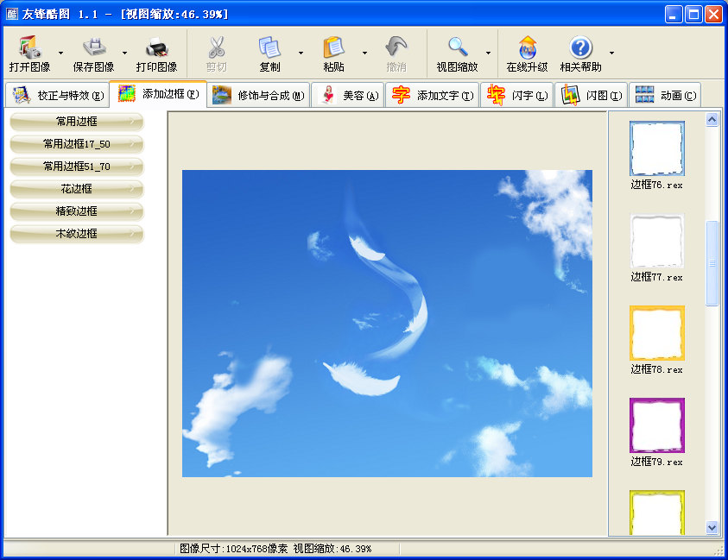Viewport: 728px width, 560px height.
Task: Expand dropdown arrow beside View Zoom
Action: pyautogui.click(x=488, y=53)
